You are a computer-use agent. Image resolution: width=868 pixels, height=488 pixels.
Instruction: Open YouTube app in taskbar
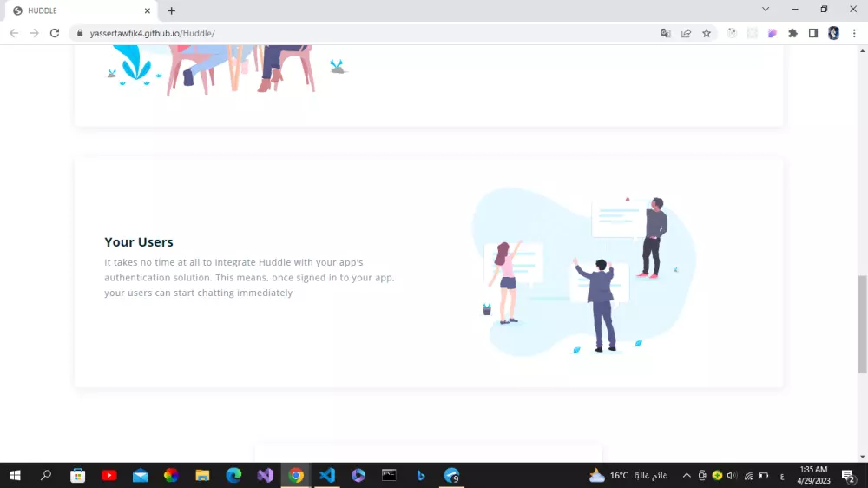(x=109, y=475)
